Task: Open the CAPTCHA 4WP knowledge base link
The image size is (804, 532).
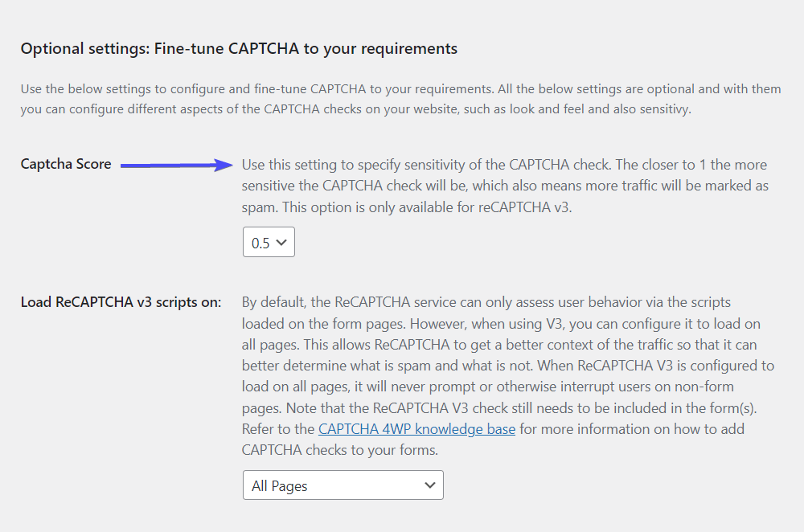Action: [416, 428]
